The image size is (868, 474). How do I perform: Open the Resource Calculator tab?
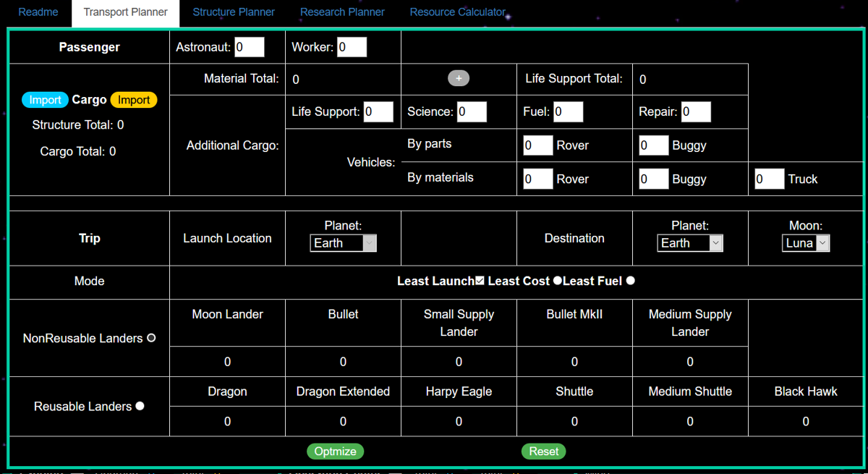458,12
